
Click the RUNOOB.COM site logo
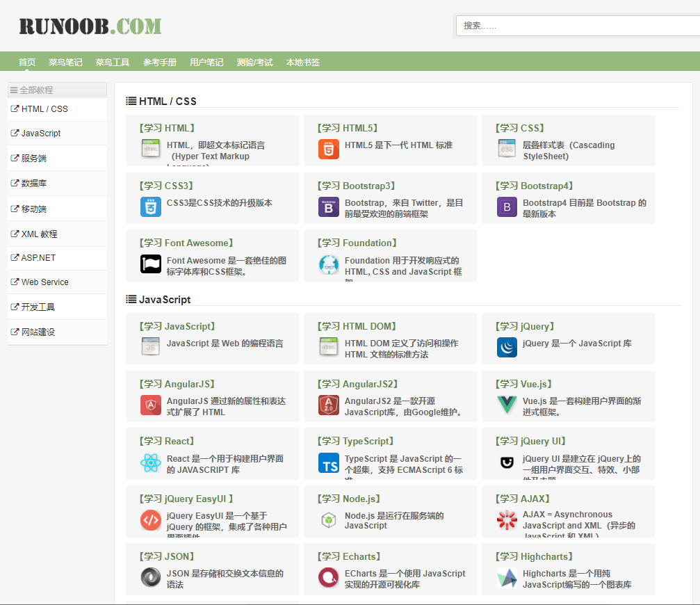coord(90,26)
